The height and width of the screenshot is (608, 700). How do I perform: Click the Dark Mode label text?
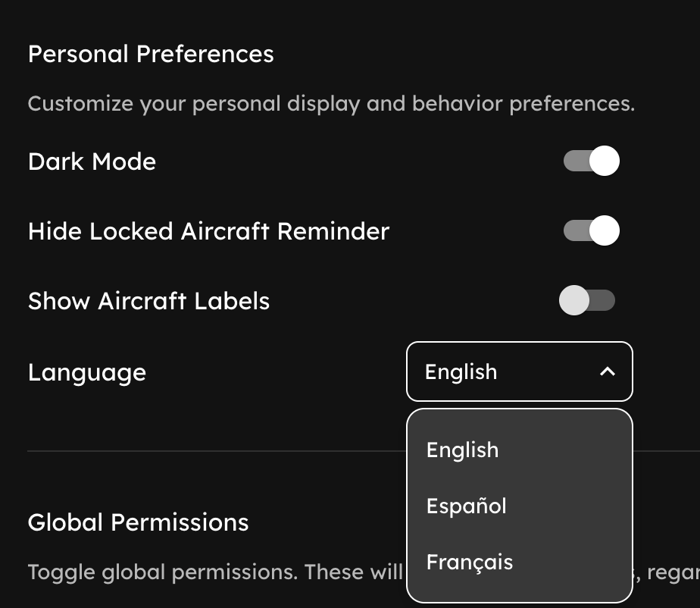tap(91, 161)
